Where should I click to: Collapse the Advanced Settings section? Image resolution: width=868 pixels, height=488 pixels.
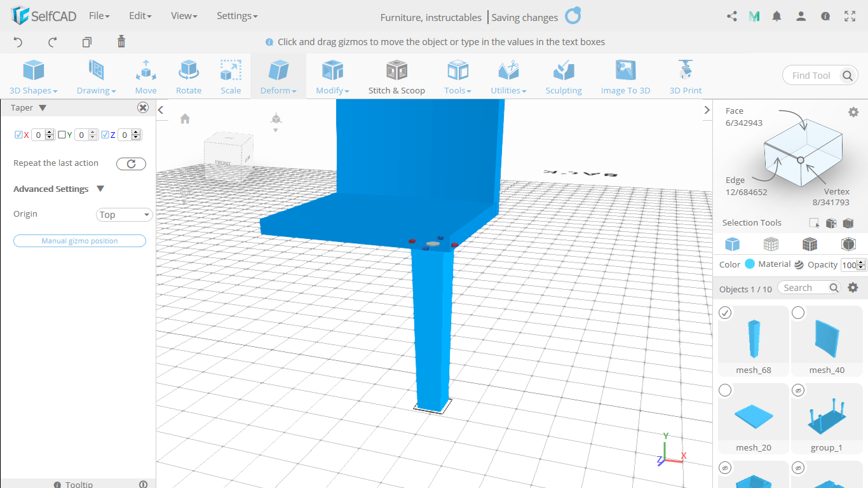click(100, 189)
